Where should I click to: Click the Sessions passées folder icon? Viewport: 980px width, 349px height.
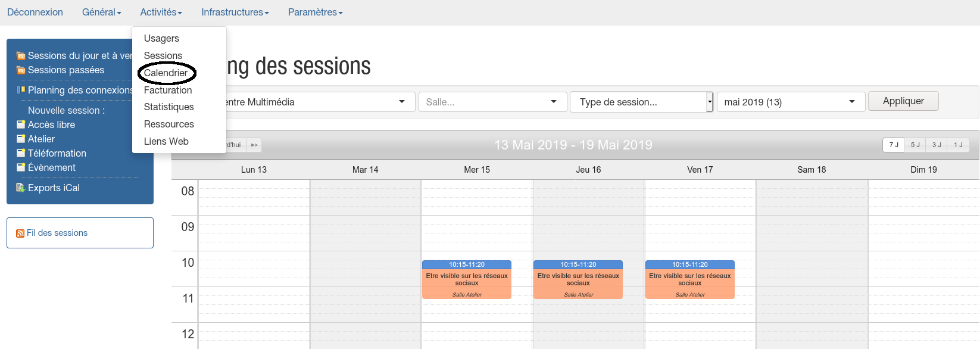[21, 70]
